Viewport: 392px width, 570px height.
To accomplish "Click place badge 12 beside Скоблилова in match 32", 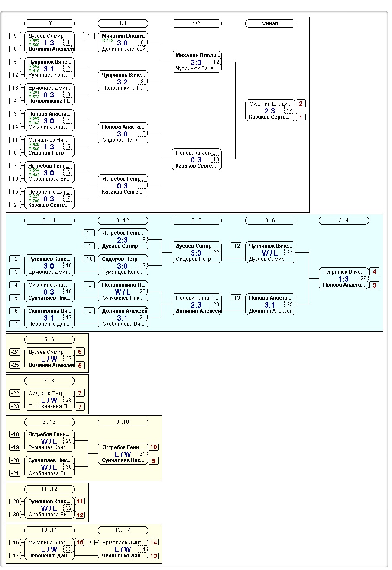I will click(x=80, y=515).
